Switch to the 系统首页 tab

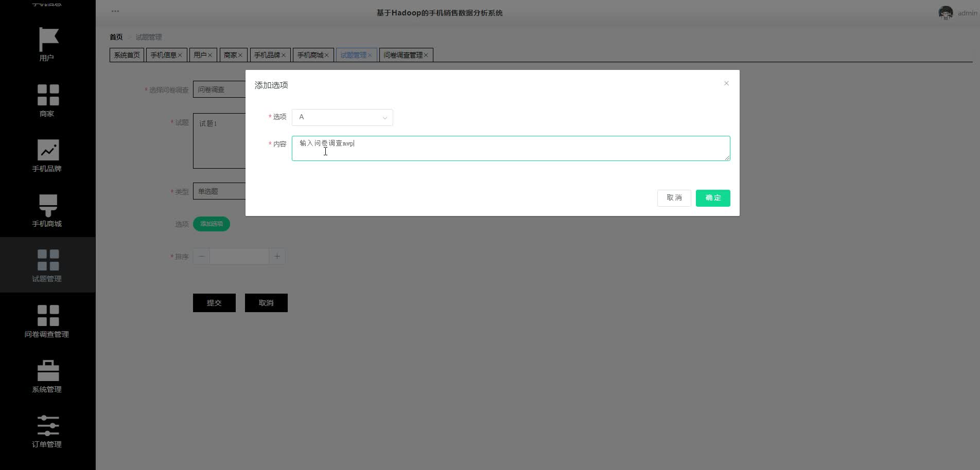pos(127,55)
